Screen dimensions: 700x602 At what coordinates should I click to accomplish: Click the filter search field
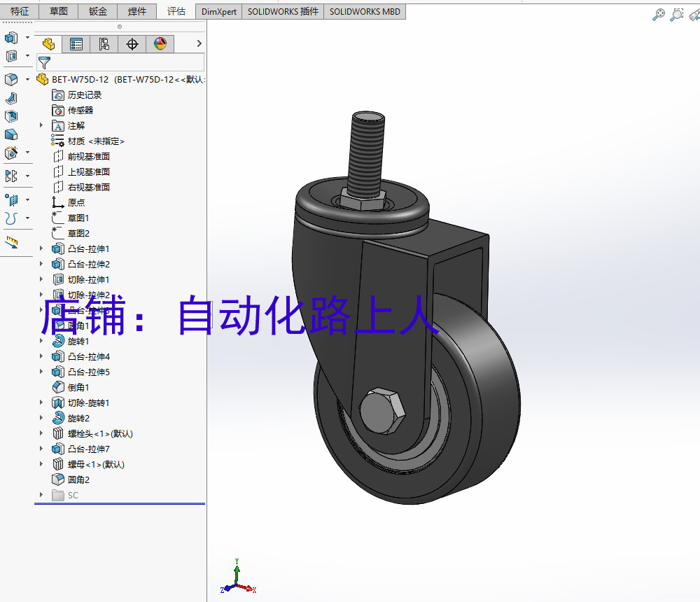click(x=120, y=62)
